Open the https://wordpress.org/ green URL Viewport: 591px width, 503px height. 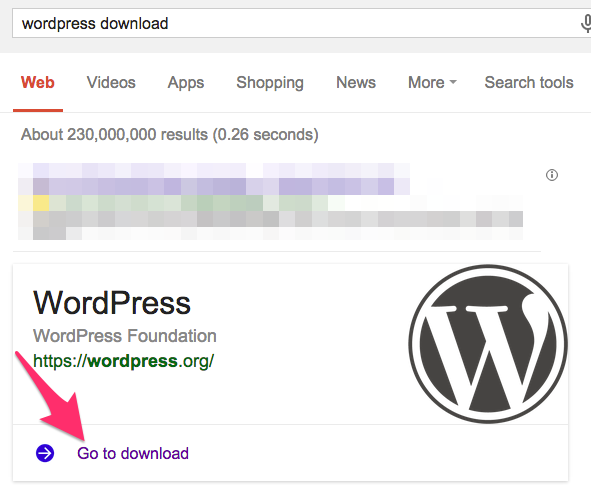(124, 361)
